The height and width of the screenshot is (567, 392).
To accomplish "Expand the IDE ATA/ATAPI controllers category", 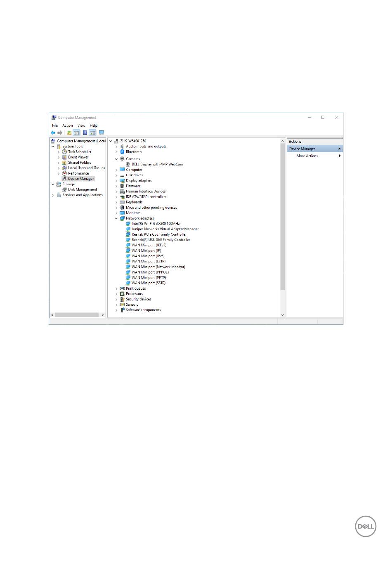I will [116, 197].
